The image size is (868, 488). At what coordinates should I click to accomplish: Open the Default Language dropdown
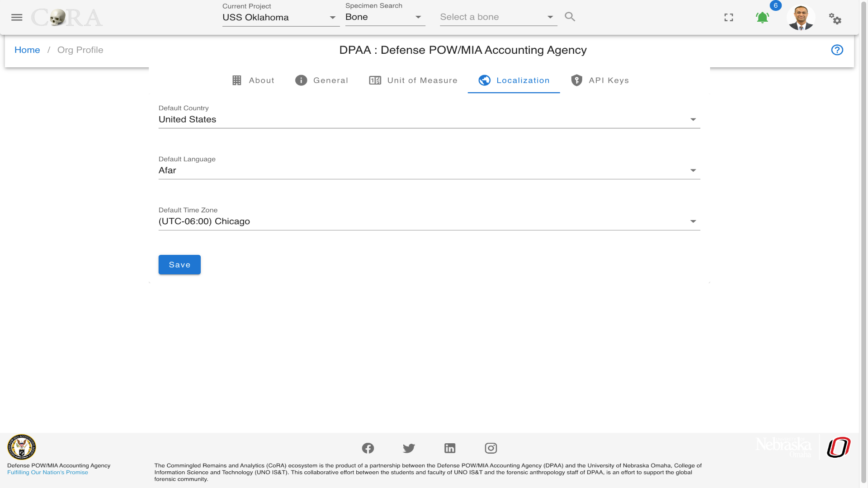(x=429, y=171)
